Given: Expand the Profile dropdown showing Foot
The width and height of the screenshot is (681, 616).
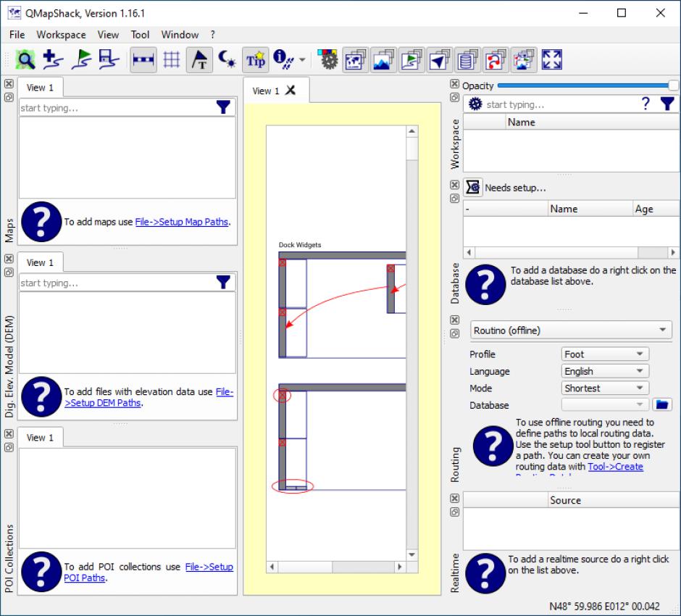Looking at the screenshot, I should (x=605, y=354).
